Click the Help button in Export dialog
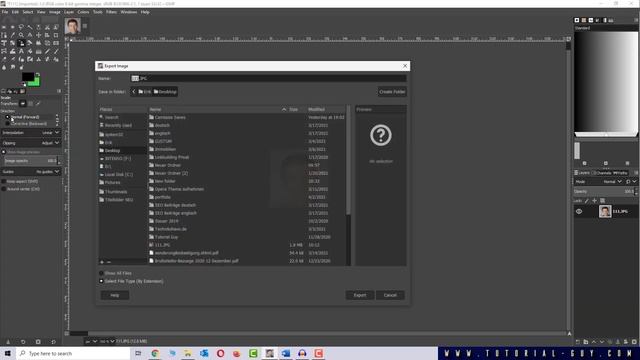This screenshot has height=360, width=640. (x=115, y=295)
